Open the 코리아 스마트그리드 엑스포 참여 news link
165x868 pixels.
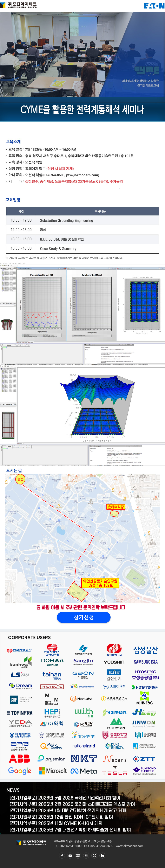(x=72, y=804)
